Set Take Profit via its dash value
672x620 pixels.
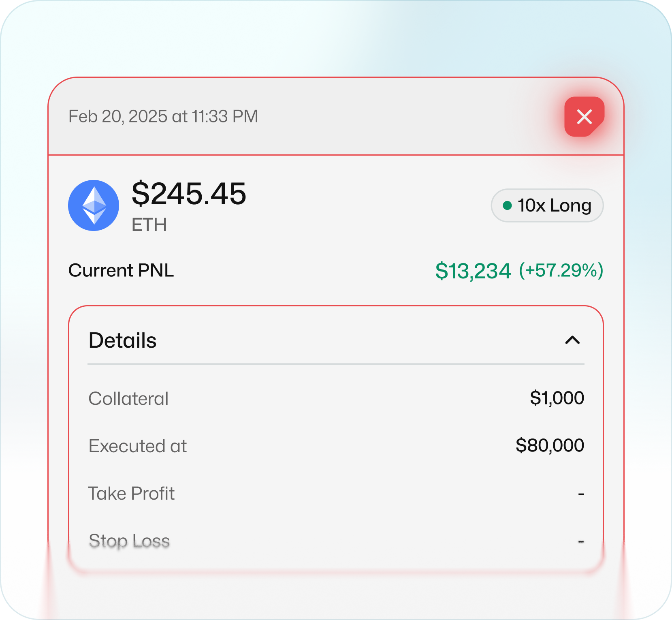[x=581, y=494]
